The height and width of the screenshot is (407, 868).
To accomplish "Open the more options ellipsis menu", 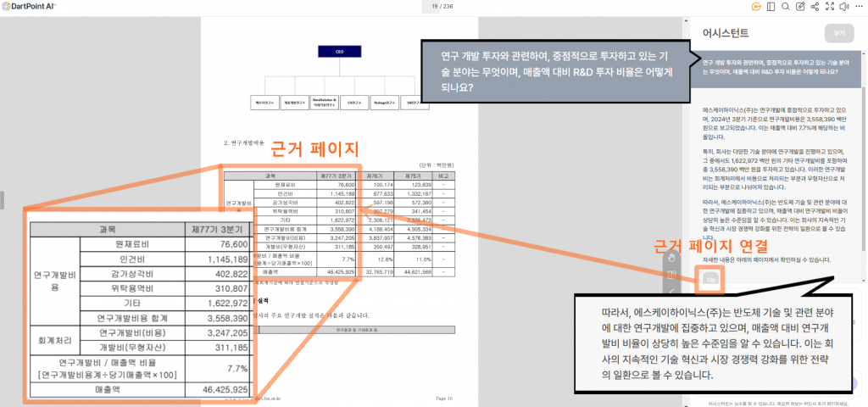I will tap(859, 7).
